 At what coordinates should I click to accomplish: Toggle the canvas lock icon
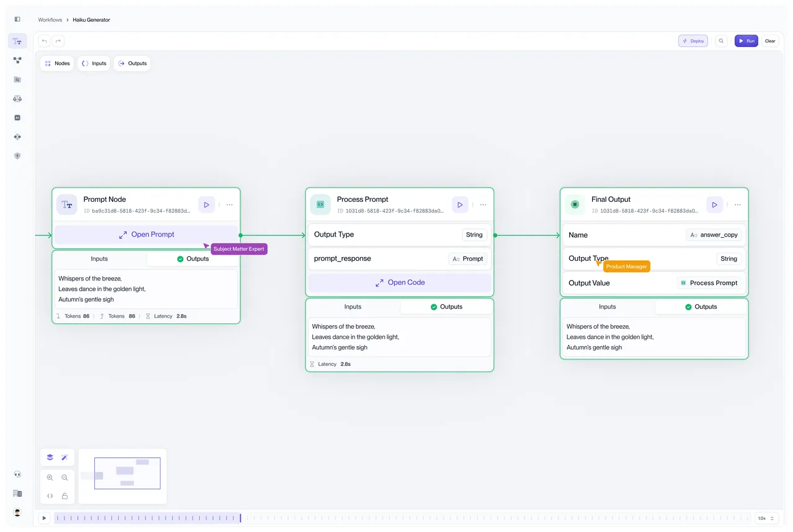64,496
